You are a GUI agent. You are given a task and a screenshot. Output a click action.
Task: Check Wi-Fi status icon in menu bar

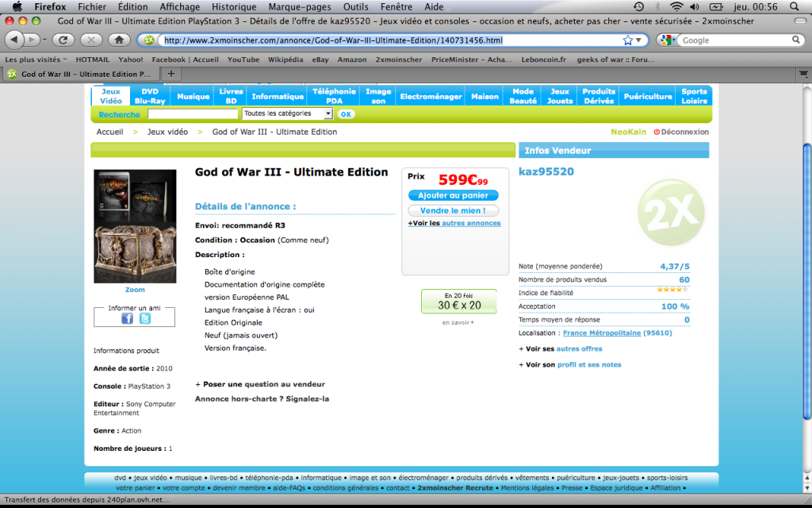pyautogui.click(x=676, y=6)
